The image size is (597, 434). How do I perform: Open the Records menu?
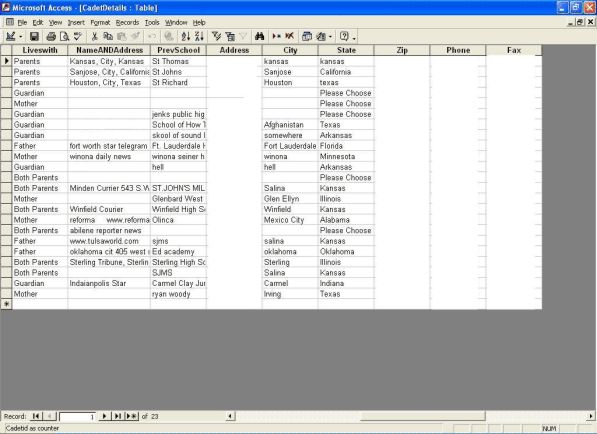[127, 22]
